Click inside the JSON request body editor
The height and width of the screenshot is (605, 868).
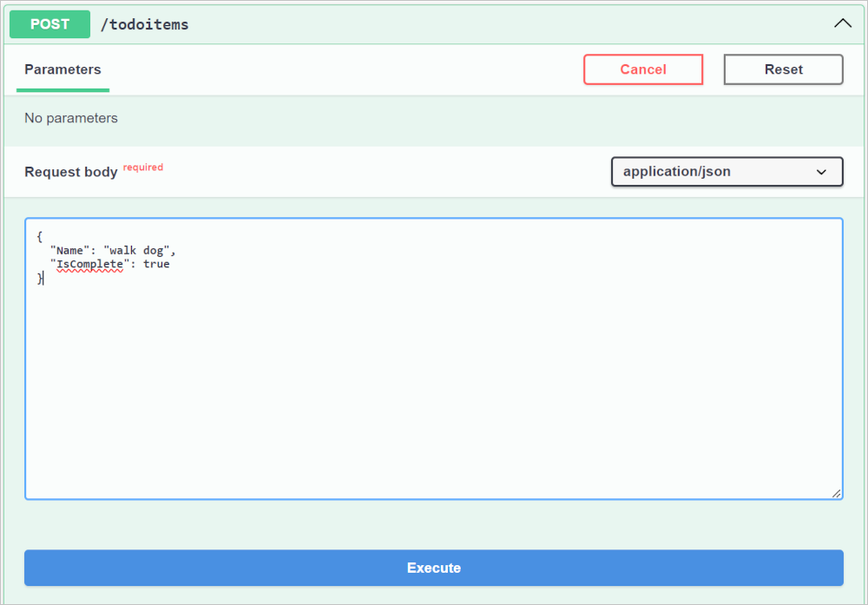pos(347,365)
